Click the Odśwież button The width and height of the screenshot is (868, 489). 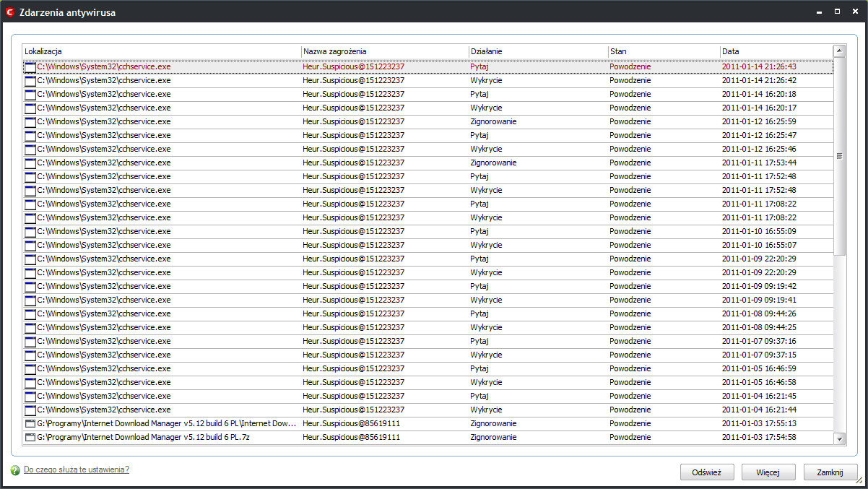click(707, 472)
